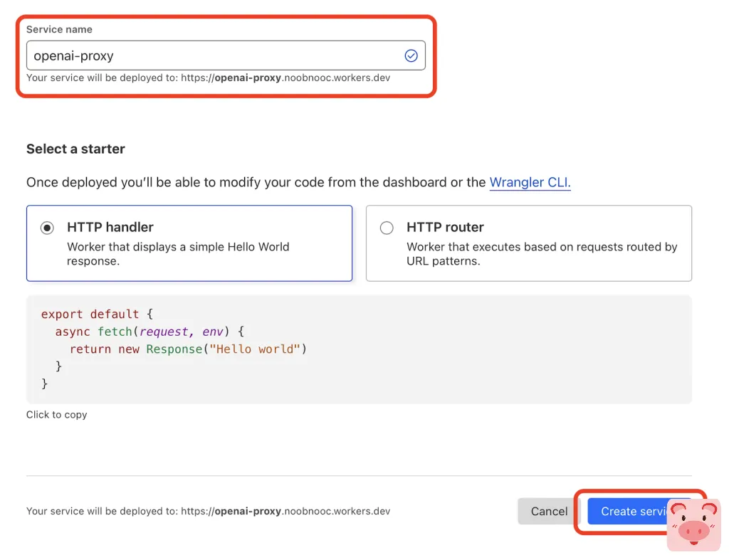This screenshot has height=560, width=729.
Task: Click the "Once deployed" instruction sentence
Action: tap(256, 182)
